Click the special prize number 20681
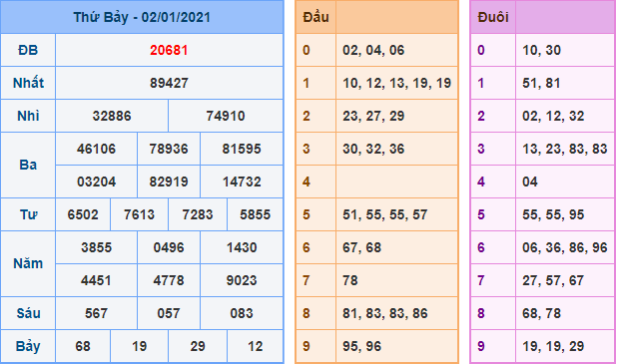 point(169,51)
